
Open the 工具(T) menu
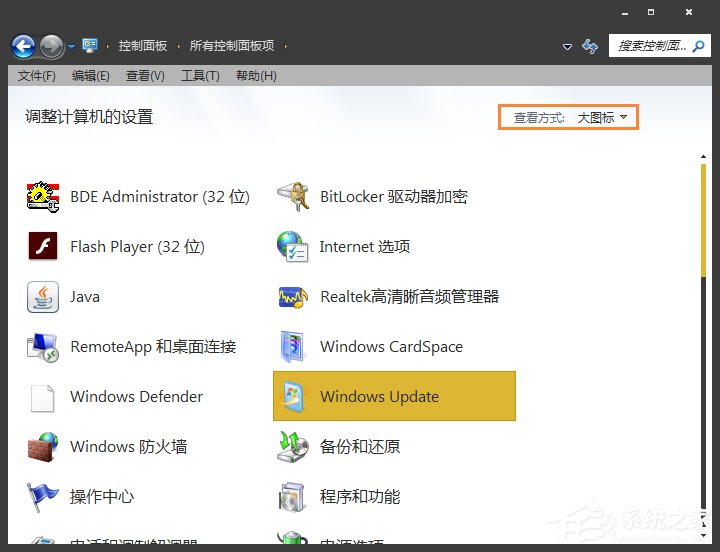tap(200, 76)
